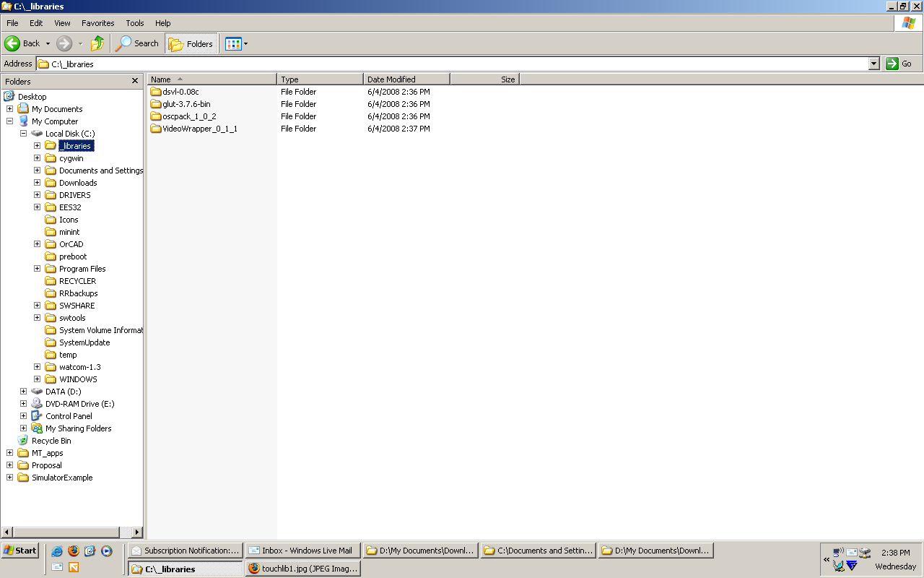
Task: Open the View menu
Action: coord(63,23)
